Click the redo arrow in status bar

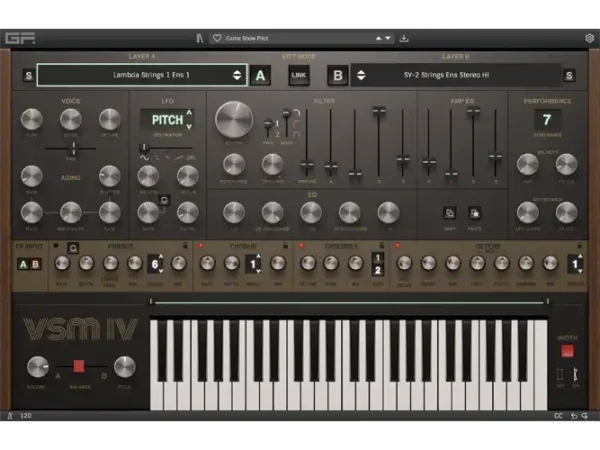(585, 416)
